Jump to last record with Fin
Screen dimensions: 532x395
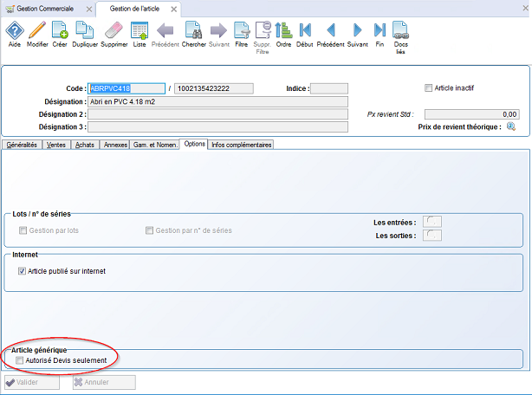[x=380, y=32]
